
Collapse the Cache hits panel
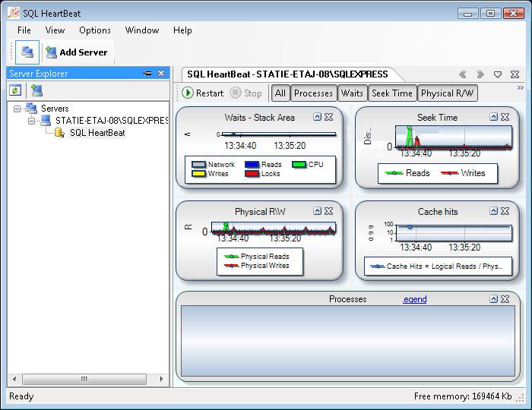494,211
